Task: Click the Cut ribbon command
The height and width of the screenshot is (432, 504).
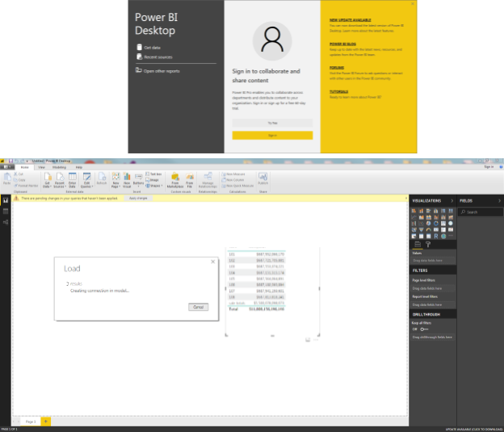Action: click(x=19, y=174)
